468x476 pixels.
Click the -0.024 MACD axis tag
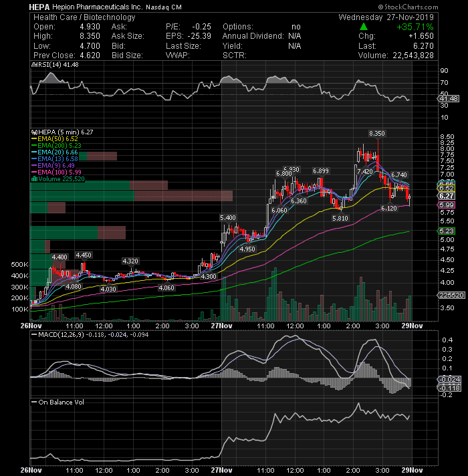[449, 380]
